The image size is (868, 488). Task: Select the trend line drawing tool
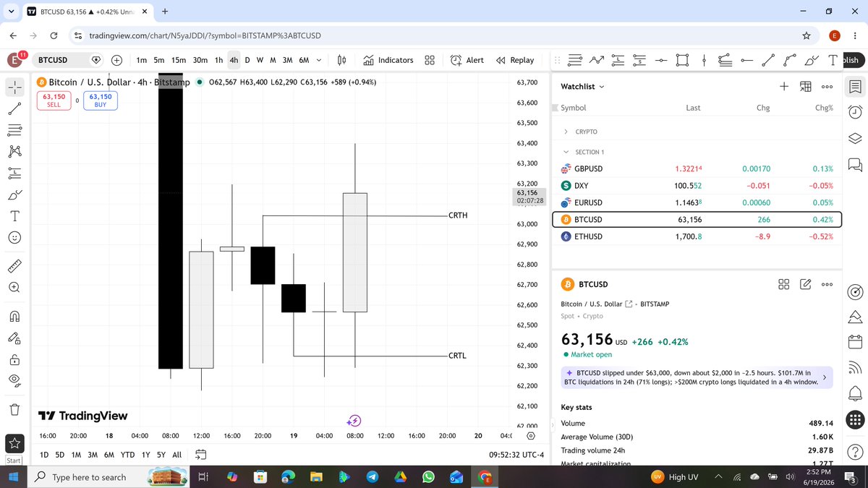[x=16, y=108]
